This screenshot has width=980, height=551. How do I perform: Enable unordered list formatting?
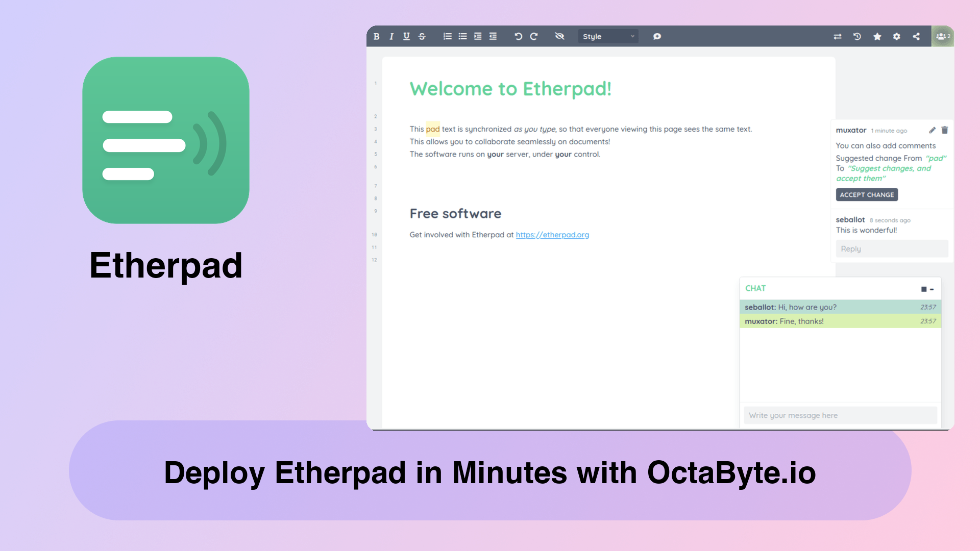click(462, 36)
